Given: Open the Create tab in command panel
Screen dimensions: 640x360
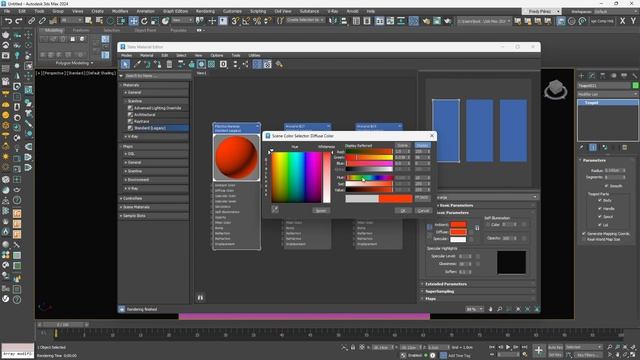Looking at the screenshot, I should (581, 76).
